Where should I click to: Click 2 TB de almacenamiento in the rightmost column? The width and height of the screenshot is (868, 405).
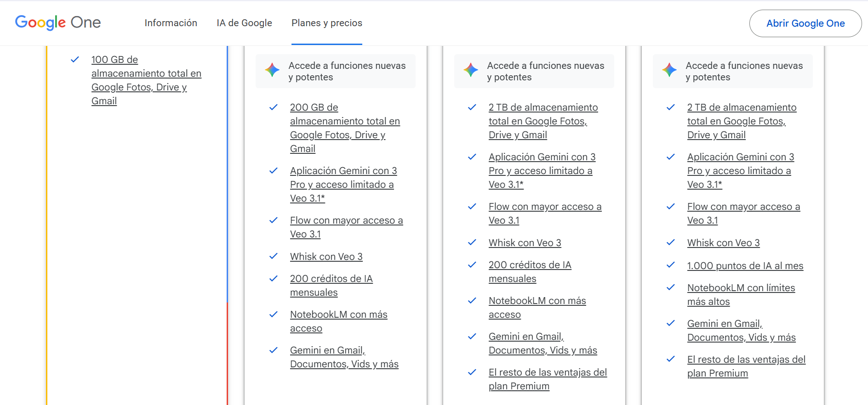click(742, 121)
